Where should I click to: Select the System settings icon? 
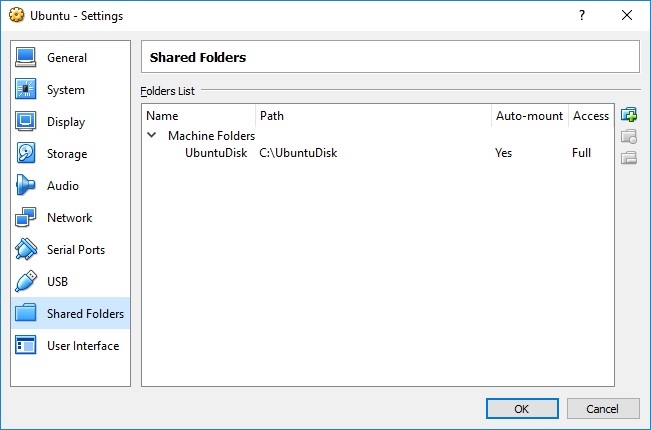26,90
